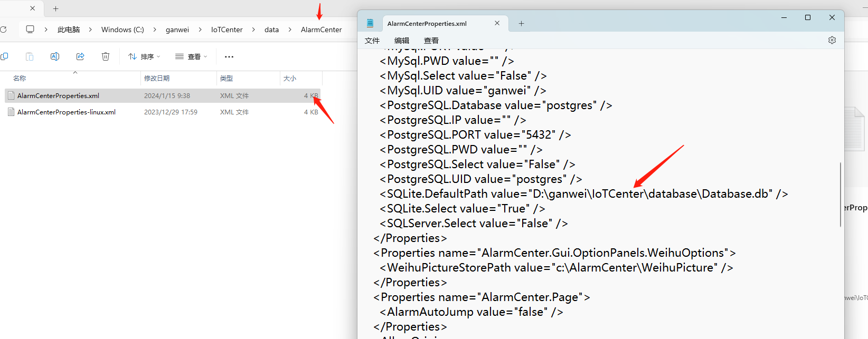Open the three-dot more options menu
This screenshot has height=339, width=868.
[x=229, y=56]
